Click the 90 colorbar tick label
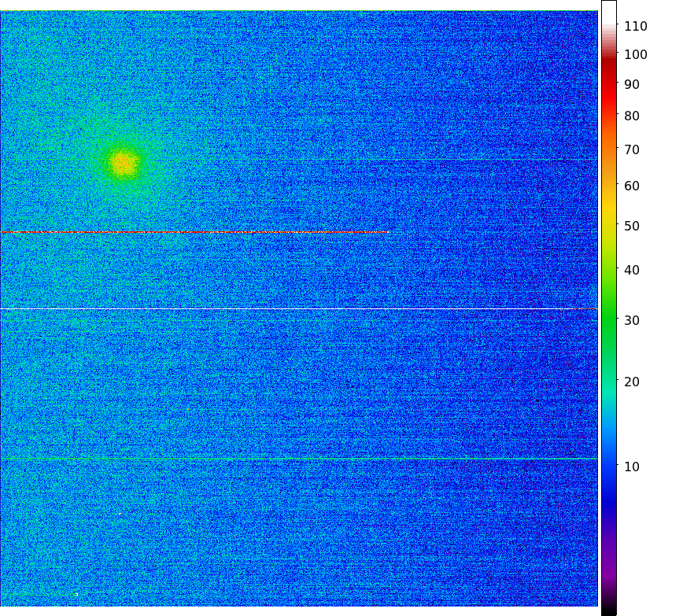The image size is (683, 616). point(631,84)
